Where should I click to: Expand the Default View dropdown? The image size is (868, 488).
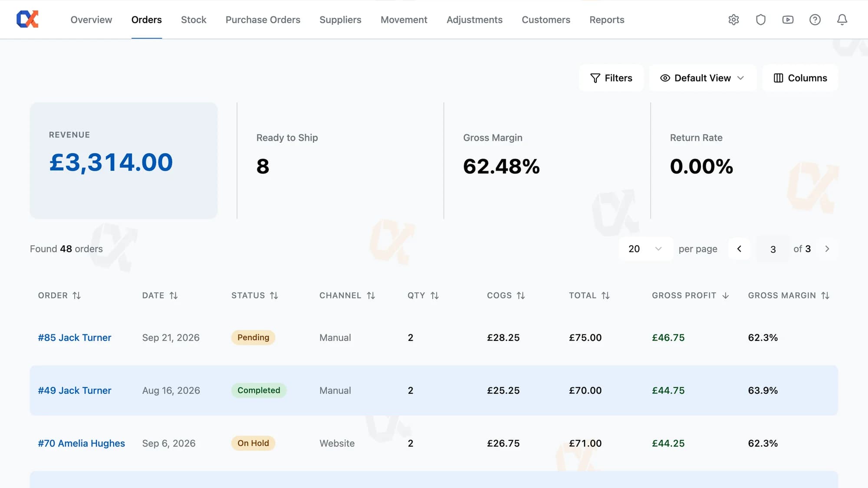[703, 78]
